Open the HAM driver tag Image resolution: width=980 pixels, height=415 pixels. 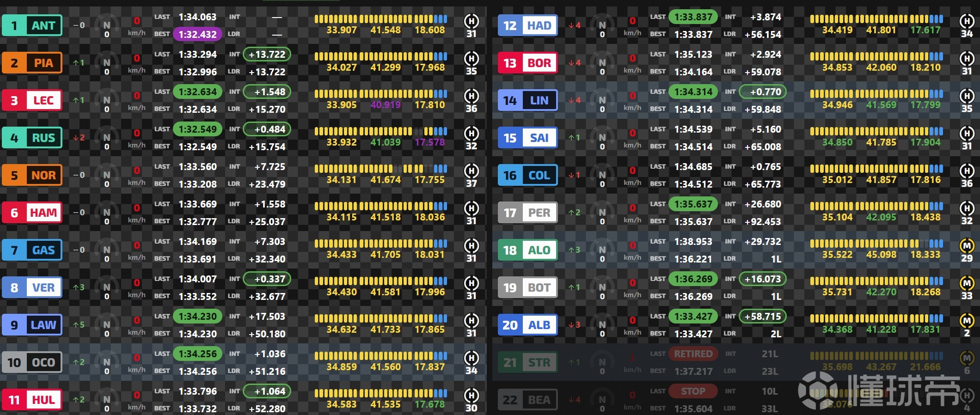pyautogui.click(x=32, y=213)
